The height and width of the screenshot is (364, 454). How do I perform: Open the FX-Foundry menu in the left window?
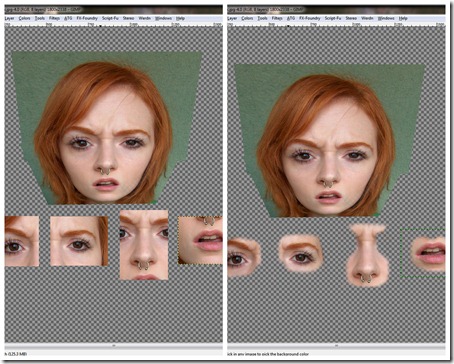87,18
